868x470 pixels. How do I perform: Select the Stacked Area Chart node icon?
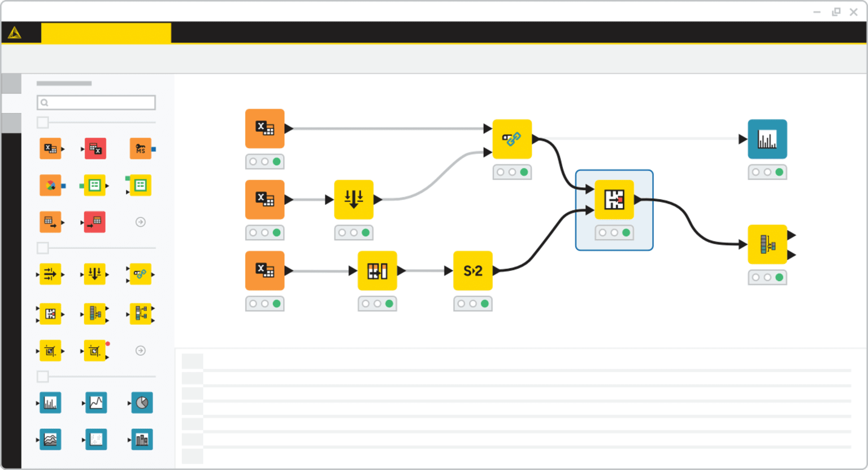50,439
